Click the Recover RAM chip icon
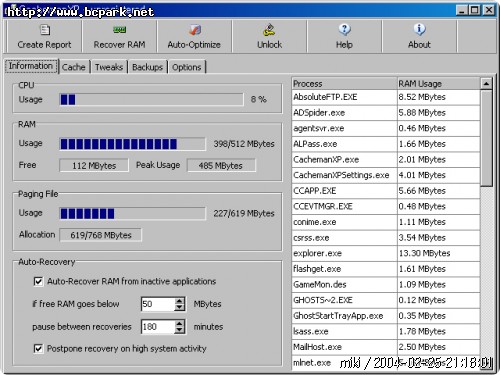 [x=119, y=30]
